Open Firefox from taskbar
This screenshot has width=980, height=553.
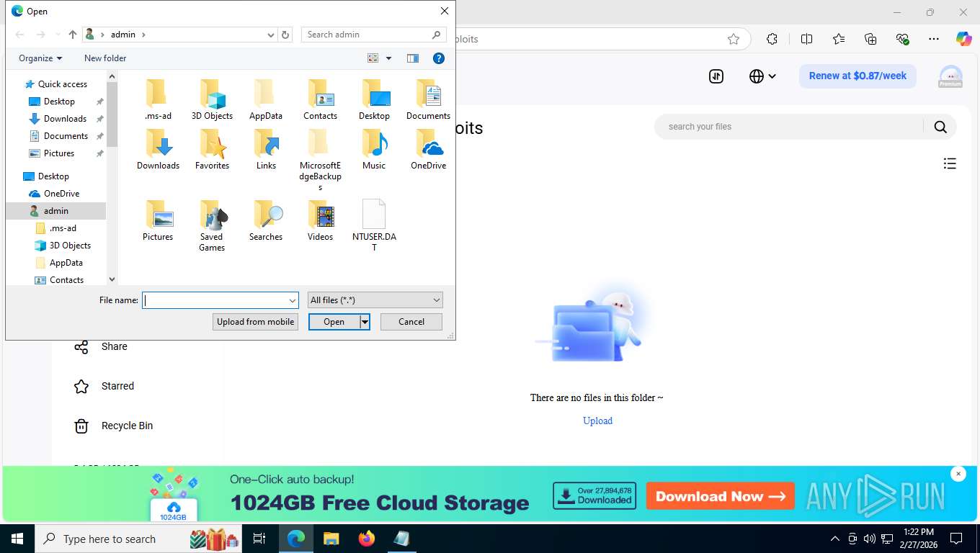367,539
